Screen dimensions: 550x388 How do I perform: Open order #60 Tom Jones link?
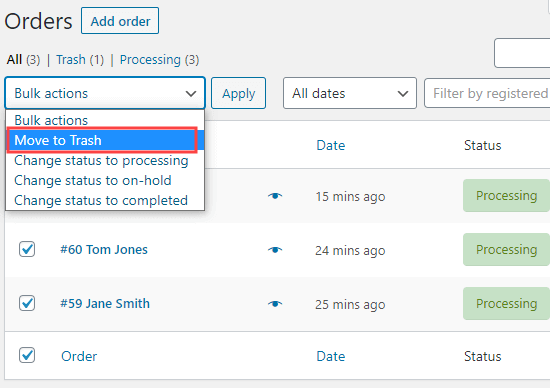click(104, 249)
